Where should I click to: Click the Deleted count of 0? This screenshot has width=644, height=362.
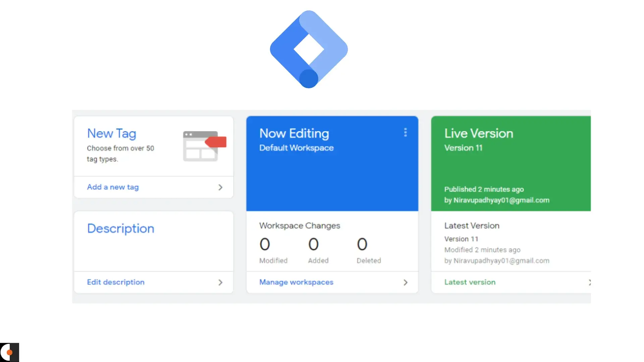click(362, 244)
